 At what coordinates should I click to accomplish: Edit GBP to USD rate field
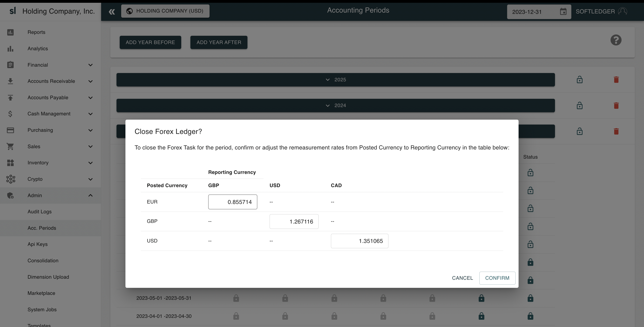click(294, 221)
